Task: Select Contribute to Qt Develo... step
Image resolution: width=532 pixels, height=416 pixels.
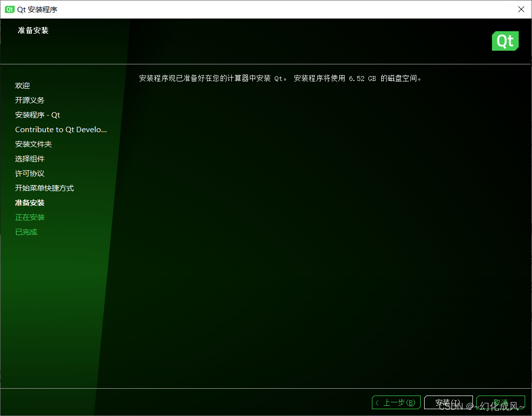Action: 61,130
